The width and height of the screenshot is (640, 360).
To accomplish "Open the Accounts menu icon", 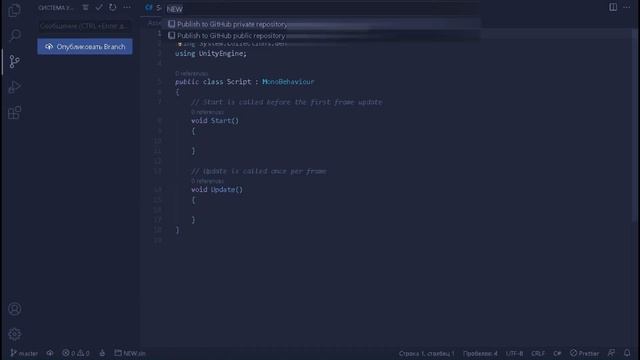I will click(x=15, y=309).
